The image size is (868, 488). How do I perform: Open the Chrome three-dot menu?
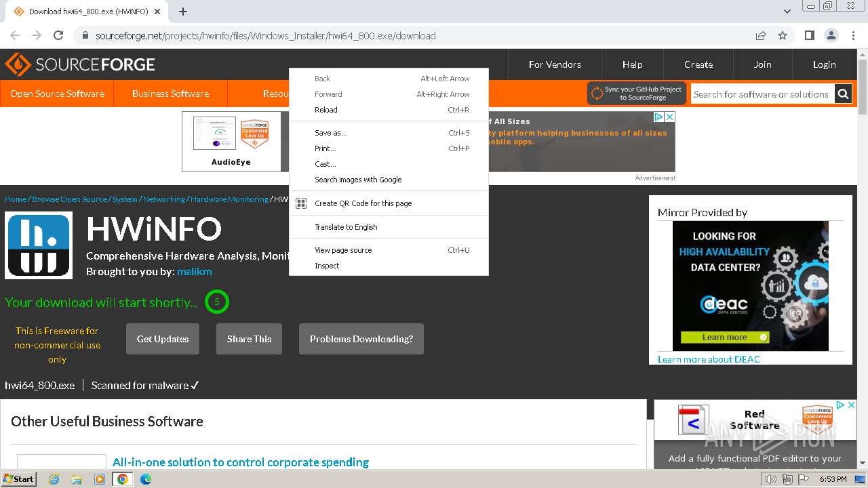tap(853, 35)
